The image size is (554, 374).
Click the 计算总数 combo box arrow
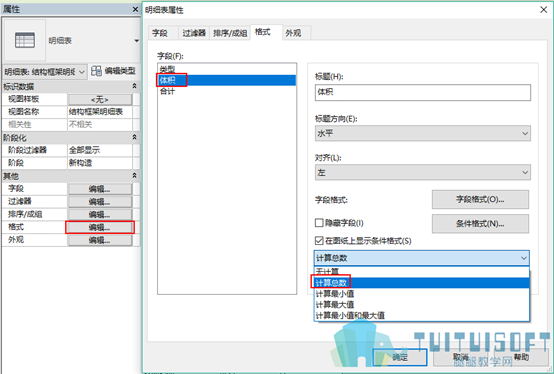click(524, 258)
